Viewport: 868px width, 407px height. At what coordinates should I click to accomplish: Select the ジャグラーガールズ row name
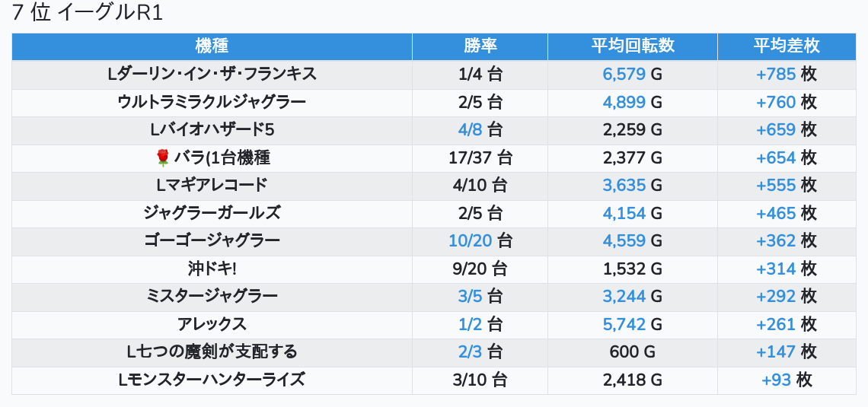coord(212,213)
